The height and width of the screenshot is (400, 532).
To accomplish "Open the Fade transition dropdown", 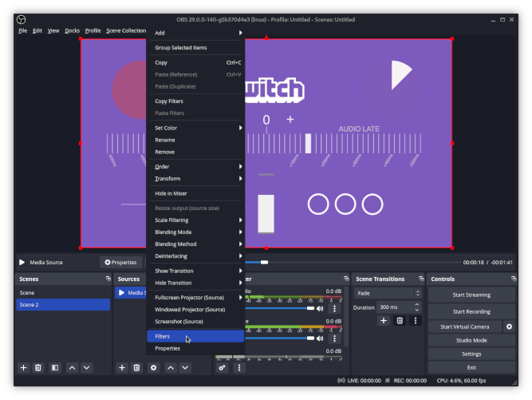I will pos(388,293).
